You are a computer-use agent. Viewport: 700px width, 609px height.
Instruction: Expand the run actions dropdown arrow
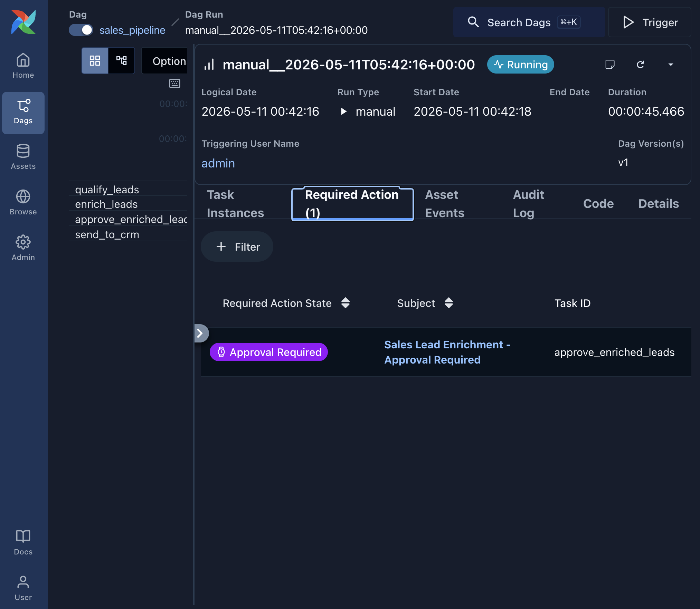coord(671,65)
